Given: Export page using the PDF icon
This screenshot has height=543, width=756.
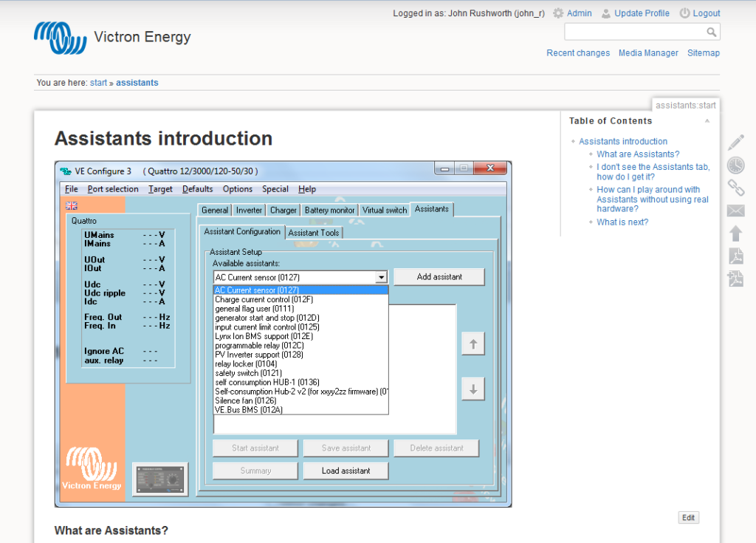Looking at the screenshot, I should click(735, 256).
